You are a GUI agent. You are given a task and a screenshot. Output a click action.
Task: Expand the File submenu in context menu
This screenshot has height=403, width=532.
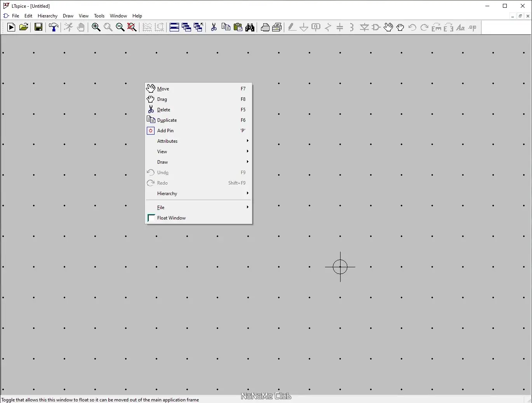[x=198, y=208]
